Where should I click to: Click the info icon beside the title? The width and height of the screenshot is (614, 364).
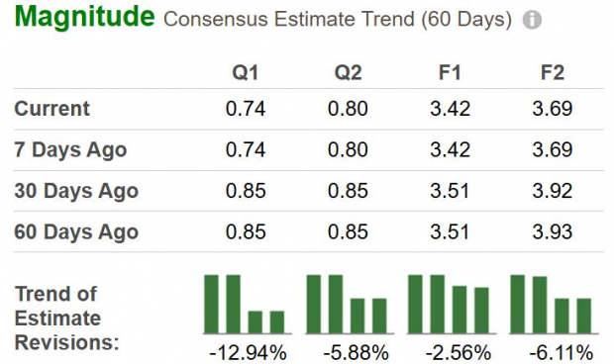(x=532, y=20)
